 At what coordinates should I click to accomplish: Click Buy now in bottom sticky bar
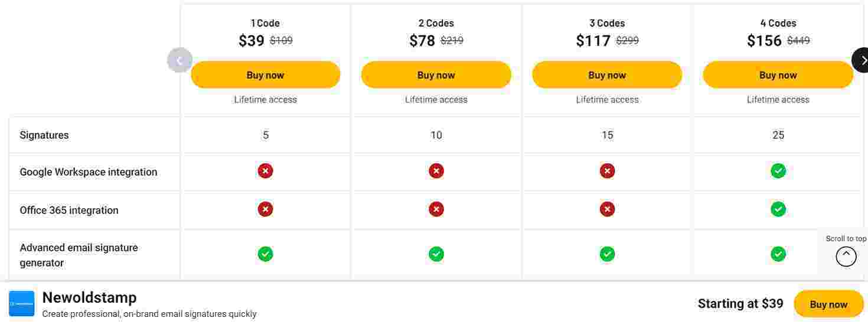pos(828,304)
